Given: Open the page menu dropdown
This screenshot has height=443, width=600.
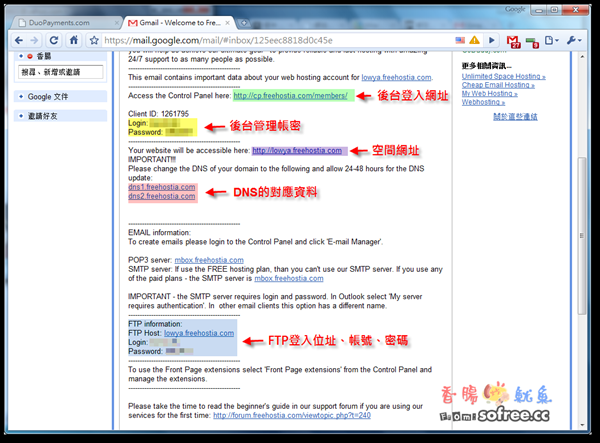Looking at the screenshot, I should click(x=551, y=40).
